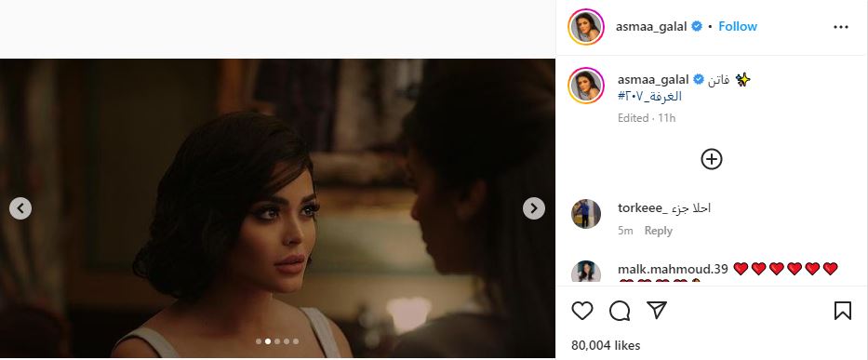The height and width of the screenshot is (360, 868).
Task: Click the post photo of the woman
Action: tap(277, 208)
